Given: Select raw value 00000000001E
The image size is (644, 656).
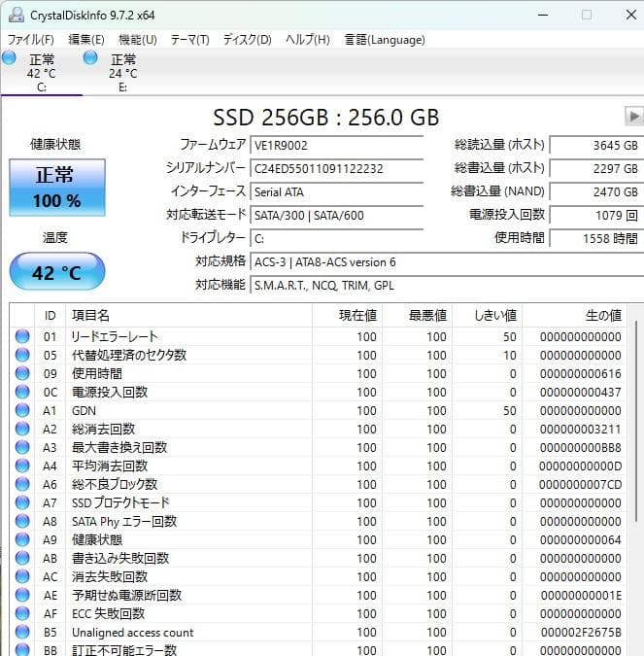Looking at the screenshot, I should (581, 596).
